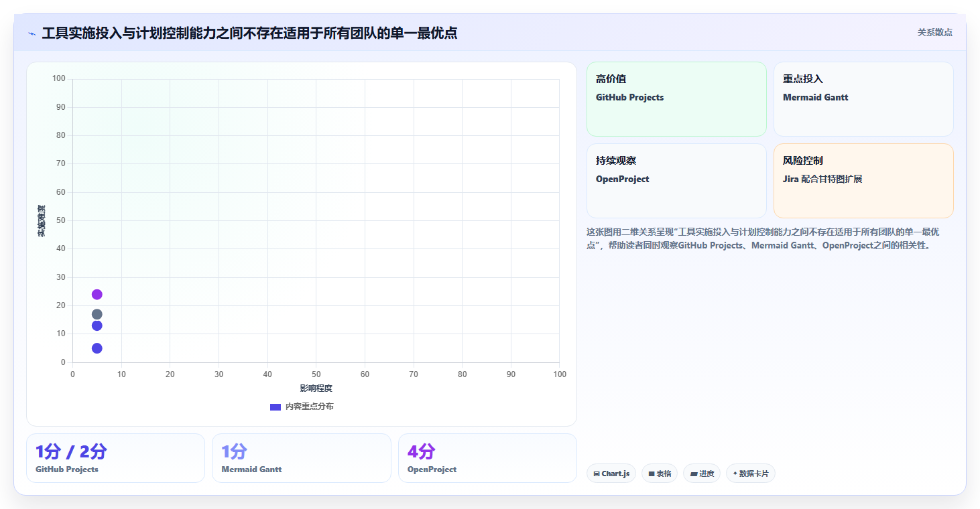The image size is (980, 509).
Task: Click the icon in the 进度 chip
Action: pos(694,474)
